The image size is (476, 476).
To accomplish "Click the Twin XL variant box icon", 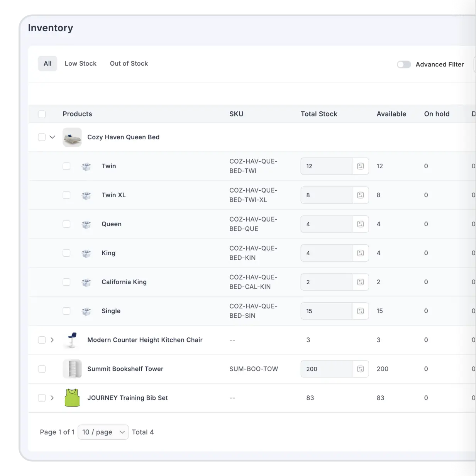I will [86, 195].
